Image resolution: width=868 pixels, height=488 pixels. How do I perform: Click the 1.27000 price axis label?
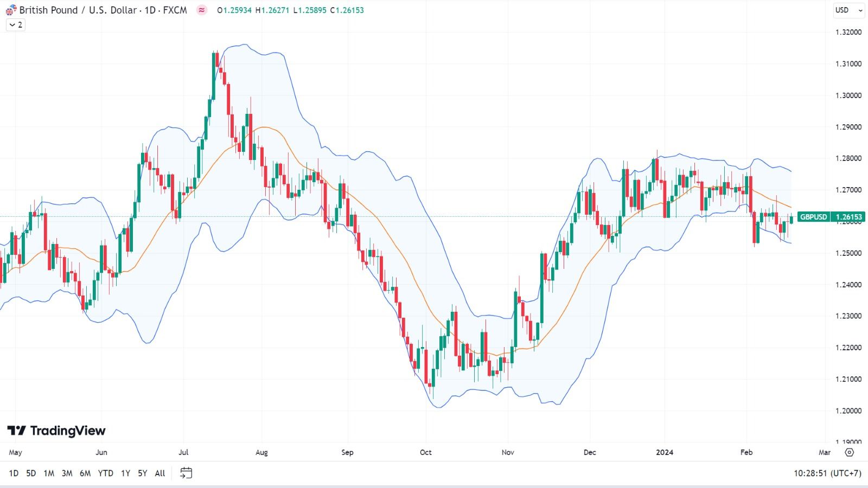(848, 190)
